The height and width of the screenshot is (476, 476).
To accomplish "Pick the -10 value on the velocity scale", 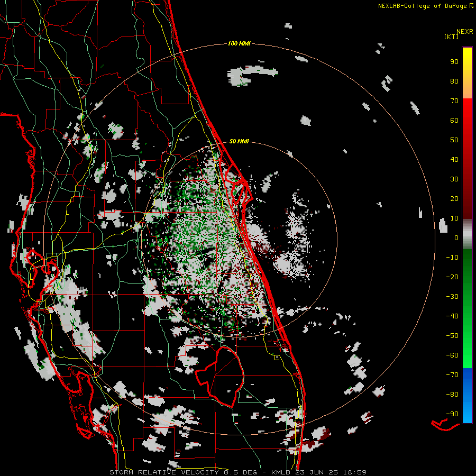I will pos(452,258).
